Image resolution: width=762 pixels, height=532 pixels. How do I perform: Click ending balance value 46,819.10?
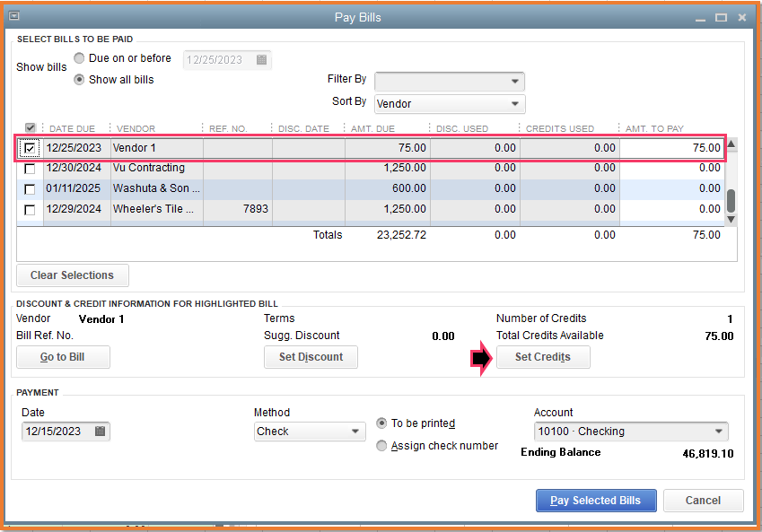pyautogui.click(x=708, y=454)
